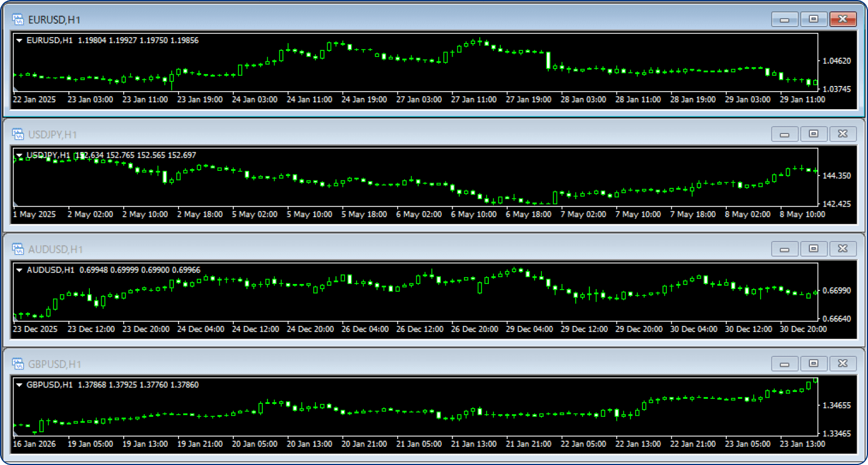Maximize the EURUSD,H1 chart window

pos(813,19)
